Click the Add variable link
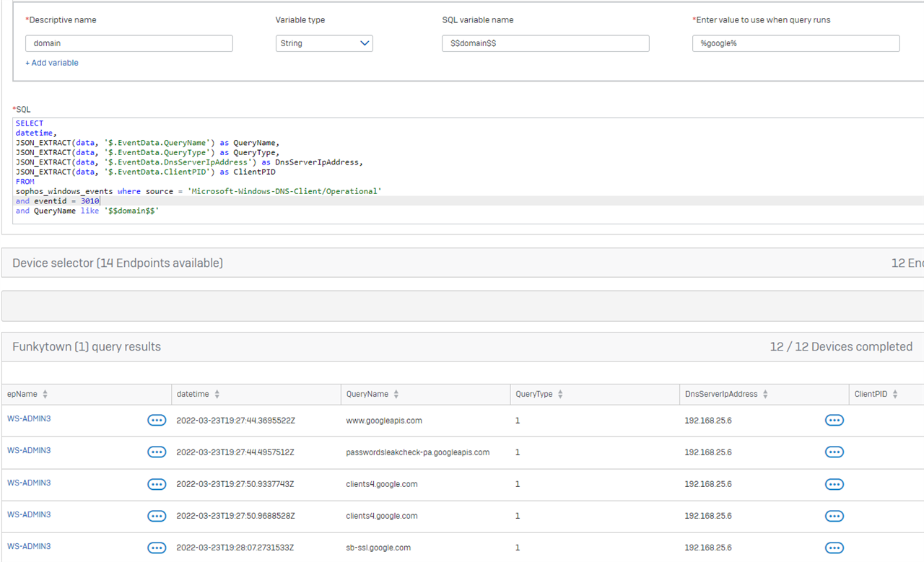This screenshot has height=562, width=924. coord(52,63)
